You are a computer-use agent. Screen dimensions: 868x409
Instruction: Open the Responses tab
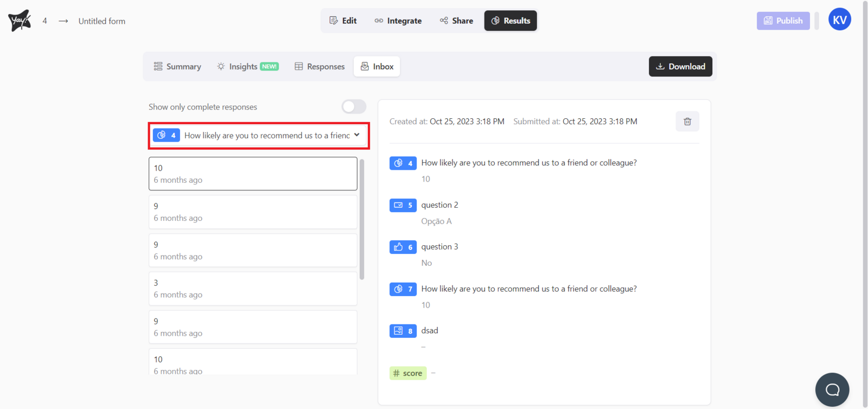point(320,67)
